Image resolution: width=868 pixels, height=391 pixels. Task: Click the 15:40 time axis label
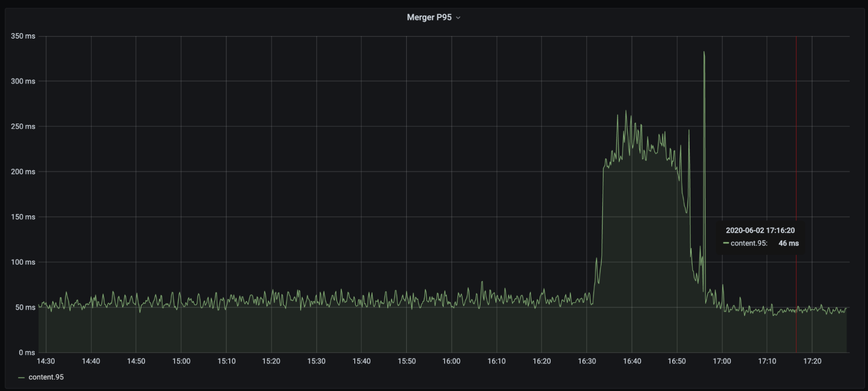tap(361, 361)
